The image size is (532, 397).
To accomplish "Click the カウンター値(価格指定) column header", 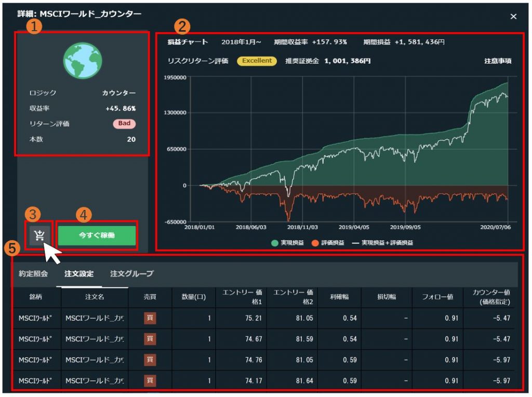I will click(491, 297).
